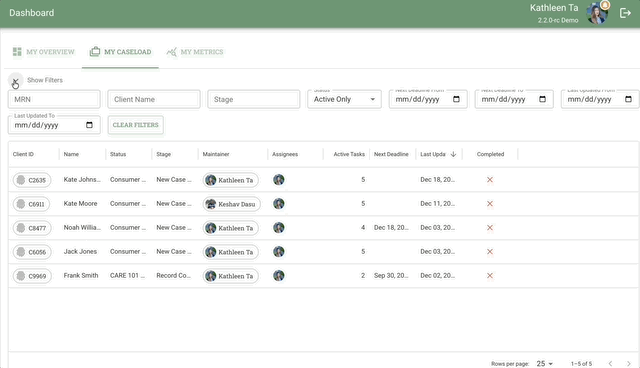Click assignee avatar in Noah Willia row
This screenshot has height=368, width=640.
click(279, 228)
